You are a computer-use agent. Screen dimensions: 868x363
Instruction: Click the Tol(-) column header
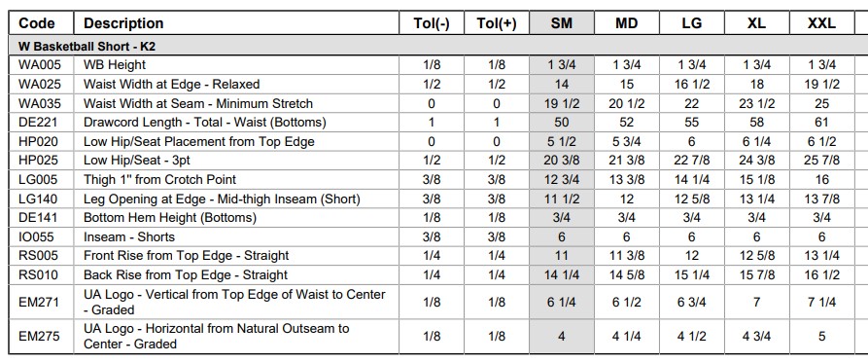432,23
